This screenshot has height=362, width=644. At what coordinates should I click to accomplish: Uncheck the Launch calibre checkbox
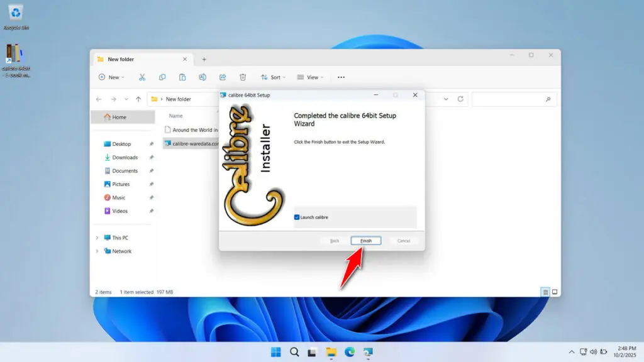297,217
